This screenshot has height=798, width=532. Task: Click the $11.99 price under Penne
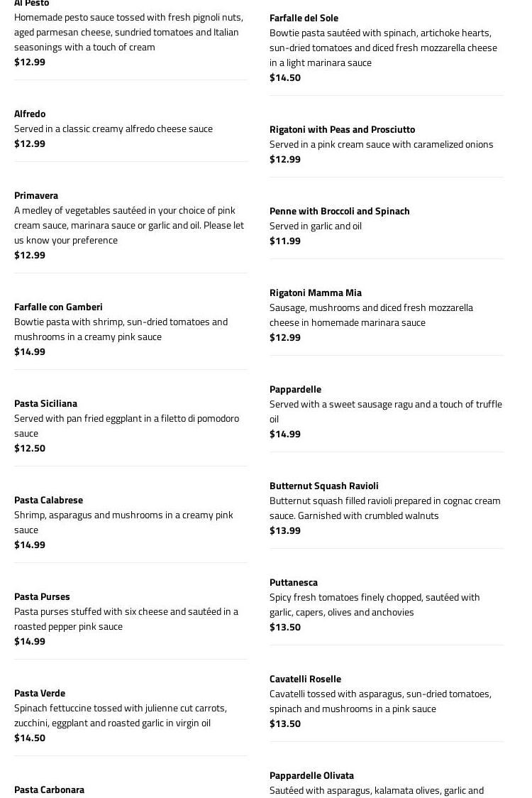[x=284, y=241]
